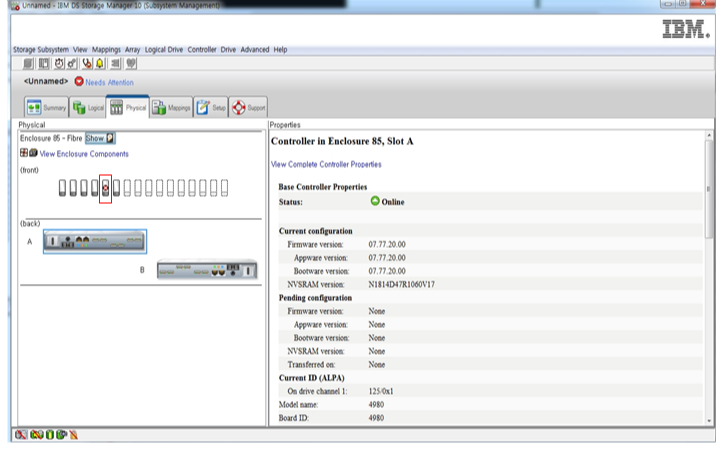Click the key-like toolbar icon beside the stopwatch
The height and width of the screenshot is (450, 727).
click(71, 63)
